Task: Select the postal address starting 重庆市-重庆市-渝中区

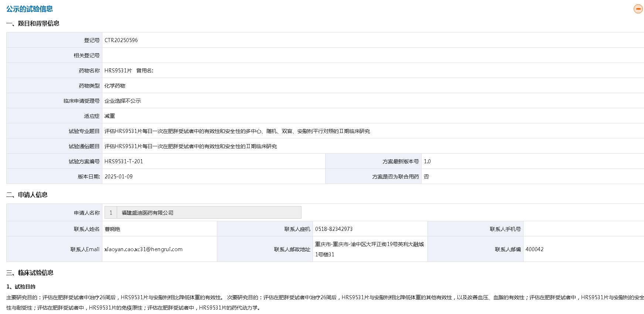Action: 369,249
